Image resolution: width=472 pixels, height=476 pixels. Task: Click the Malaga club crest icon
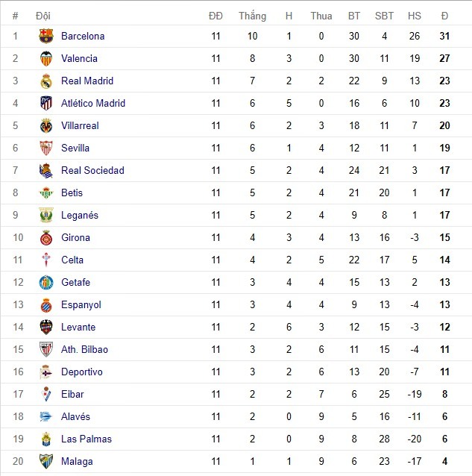[46, 461]
